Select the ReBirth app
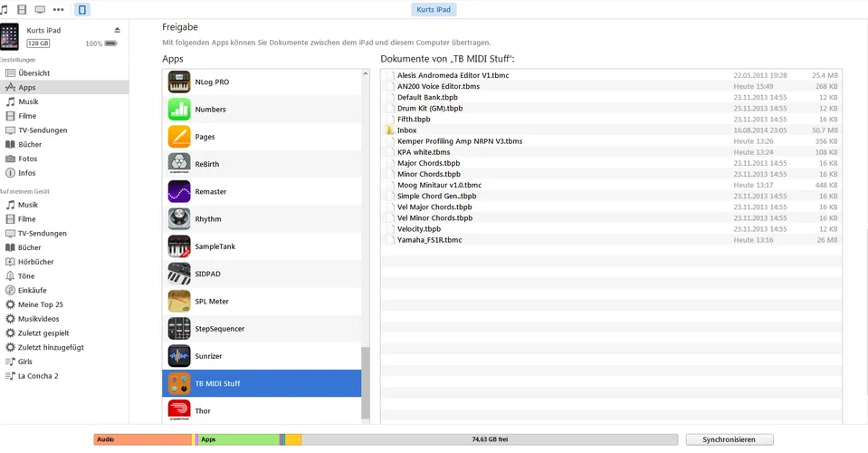This screenshot has width=868, height=453. coord(262,164)
